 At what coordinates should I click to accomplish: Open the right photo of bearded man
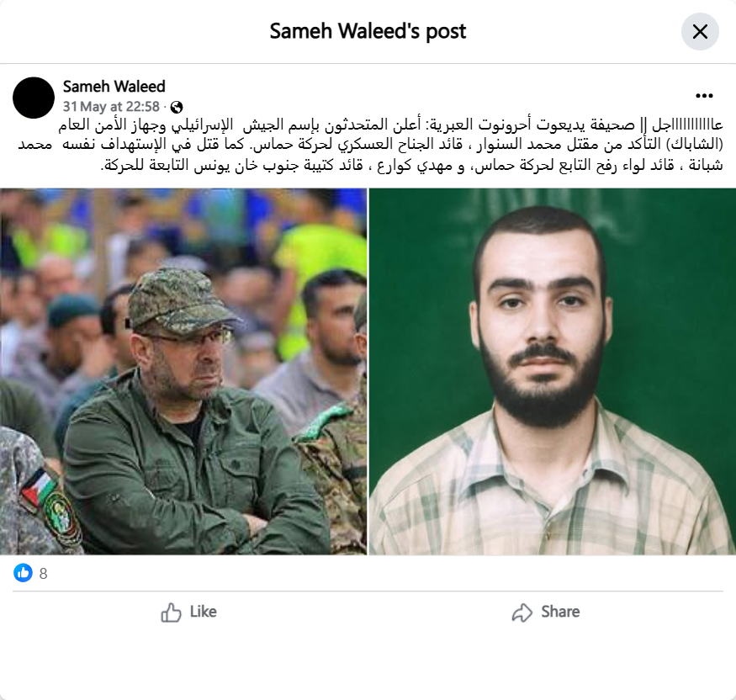pyautogui.click(x=553, y=371)
